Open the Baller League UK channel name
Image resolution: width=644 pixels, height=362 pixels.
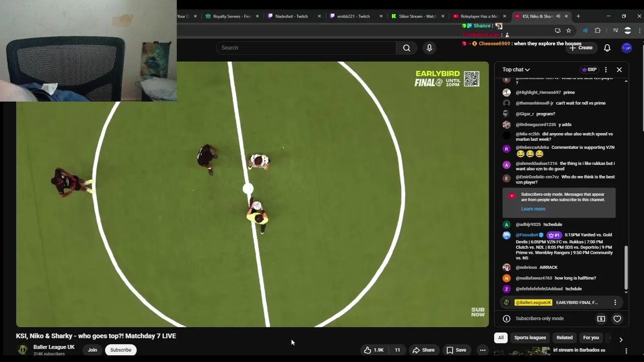[x=54, y=347]
